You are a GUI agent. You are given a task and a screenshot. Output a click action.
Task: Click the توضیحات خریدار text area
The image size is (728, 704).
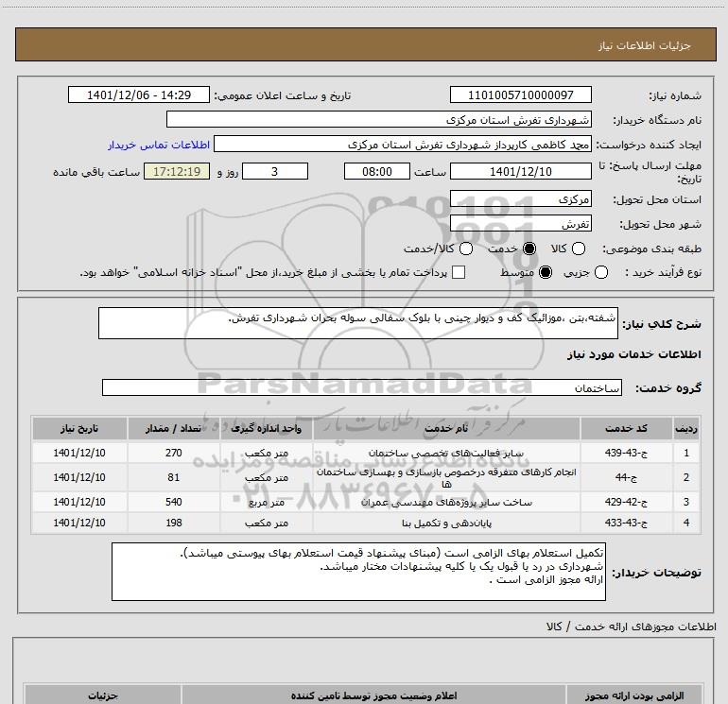(358, 572)
